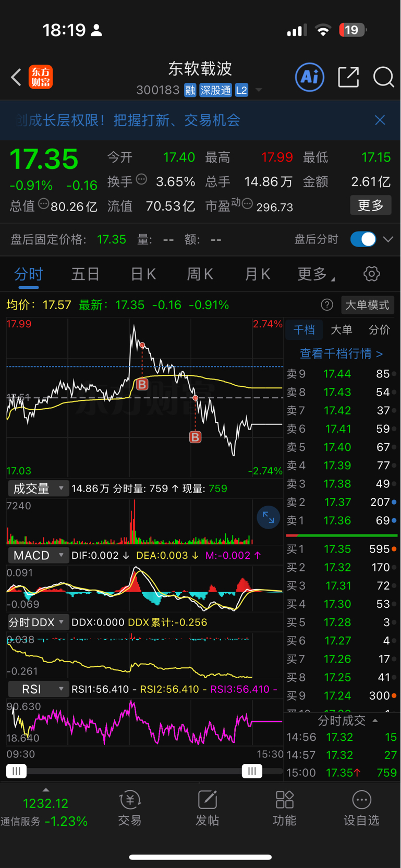Open the RSI indicator dropdown
The width and height of the screenshot is (401, 868).
[38, 689]
